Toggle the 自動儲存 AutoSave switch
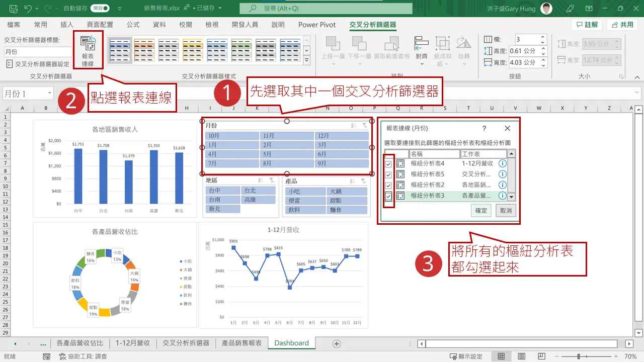This screenshot has height=362, width=644. pyautogui.click(x=100, y=9)
